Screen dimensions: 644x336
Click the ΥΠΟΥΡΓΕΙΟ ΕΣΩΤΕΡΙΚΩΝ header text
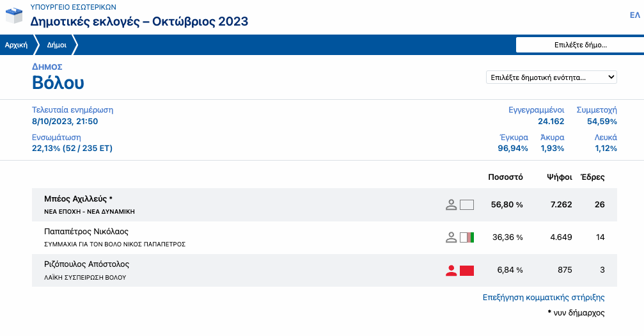[x=74, y=6]
